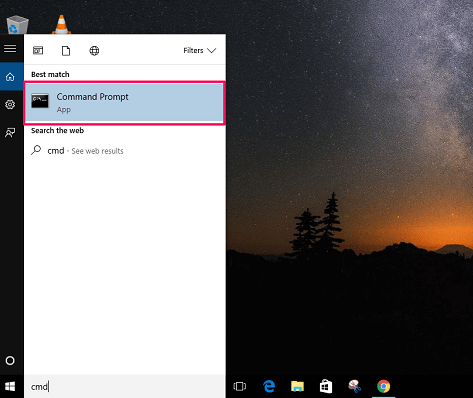Screen dimensions: 473x398
Task: Select the Recycle Bin desktop icon
Action: [x=17, y=25]
